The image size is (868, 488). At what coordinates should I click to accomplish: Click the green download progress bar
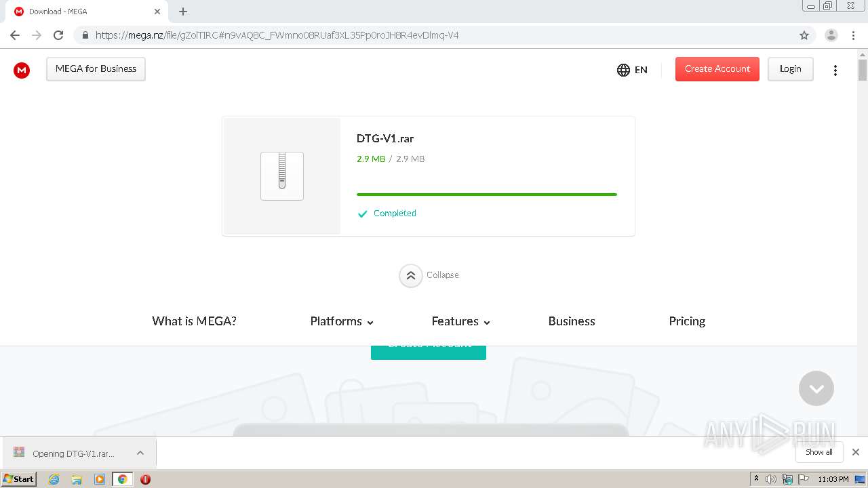tap(487, 195)
